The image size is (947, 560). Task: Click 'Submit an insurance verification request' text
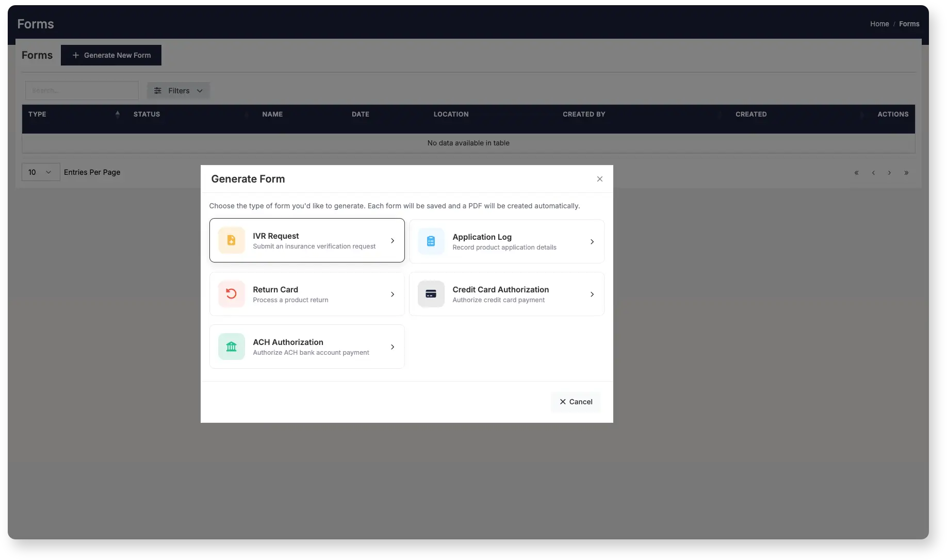314,246
